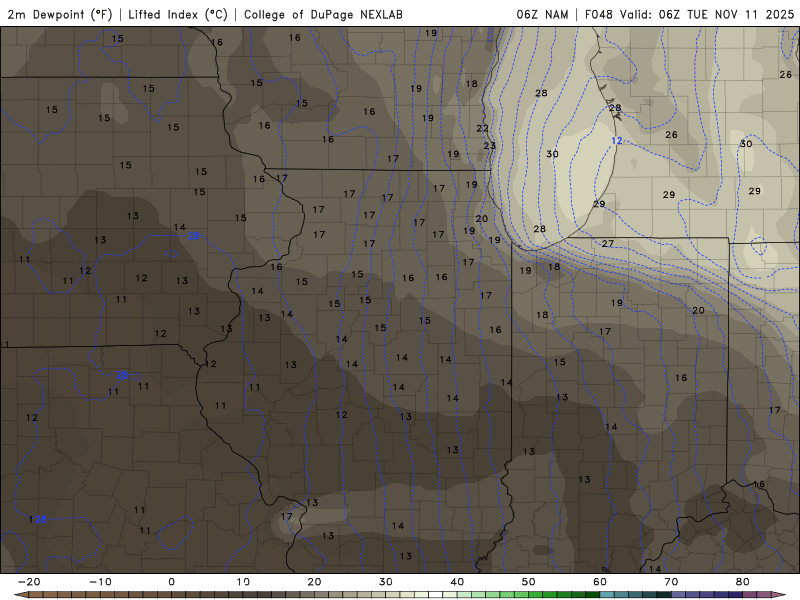Image resolution: width=800 pixels, height=600 pixels.
Task: Click the dewpoint value 27 on the map
Action: pyautogui.click(x=608, y=243)
